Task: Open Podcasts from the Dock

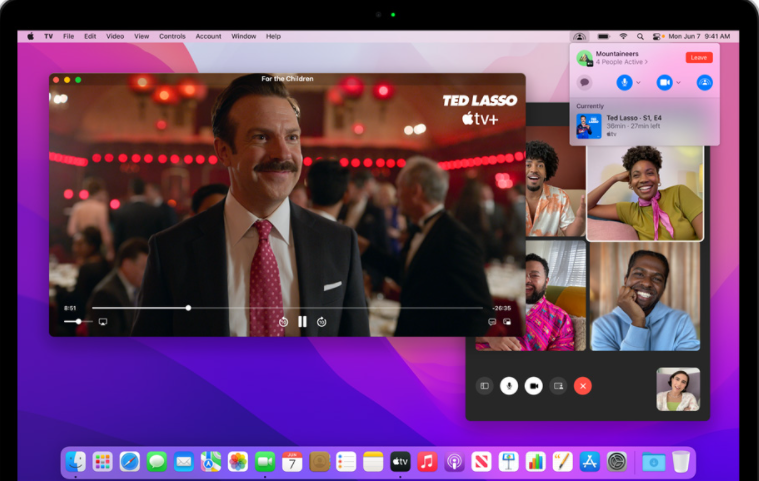Action: (454, 462)
